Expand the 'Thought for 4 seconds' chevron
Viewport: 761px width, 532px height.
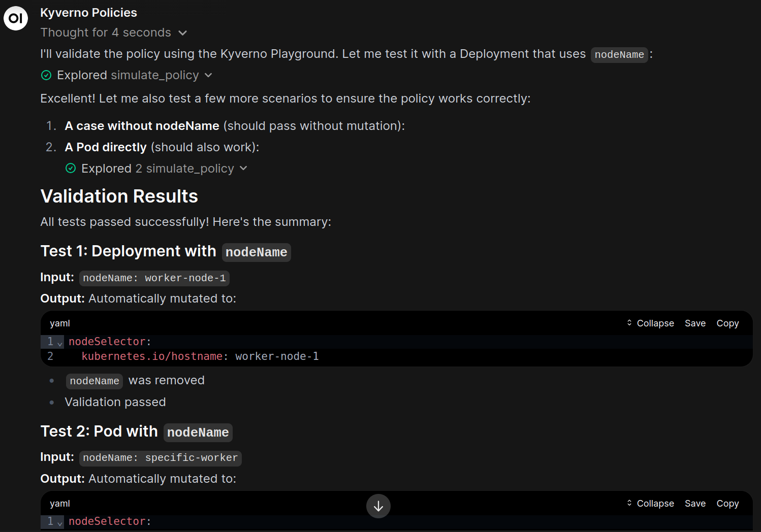183,33
